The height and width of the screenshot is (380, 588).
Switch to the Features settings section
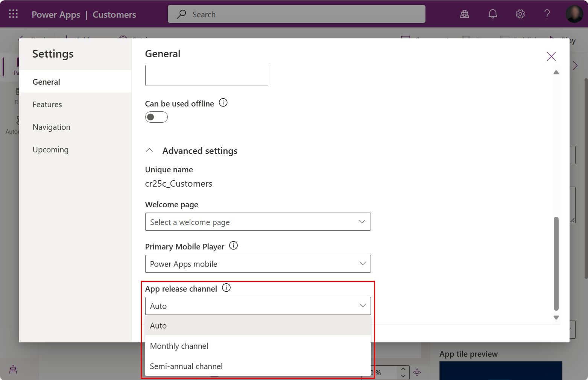(47, 104)
